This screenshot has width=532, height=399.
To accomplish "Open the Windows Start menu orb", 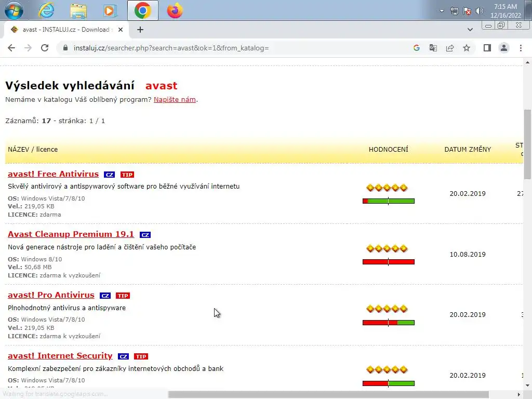I will (14, 10).
